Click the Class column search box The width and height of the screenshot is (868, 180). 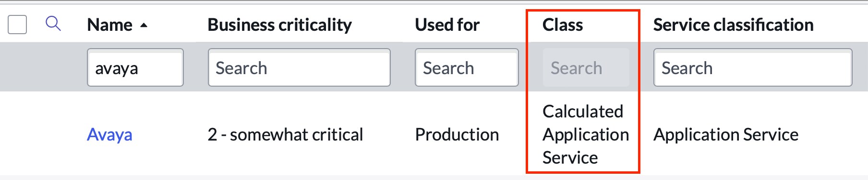coord(586,67)
